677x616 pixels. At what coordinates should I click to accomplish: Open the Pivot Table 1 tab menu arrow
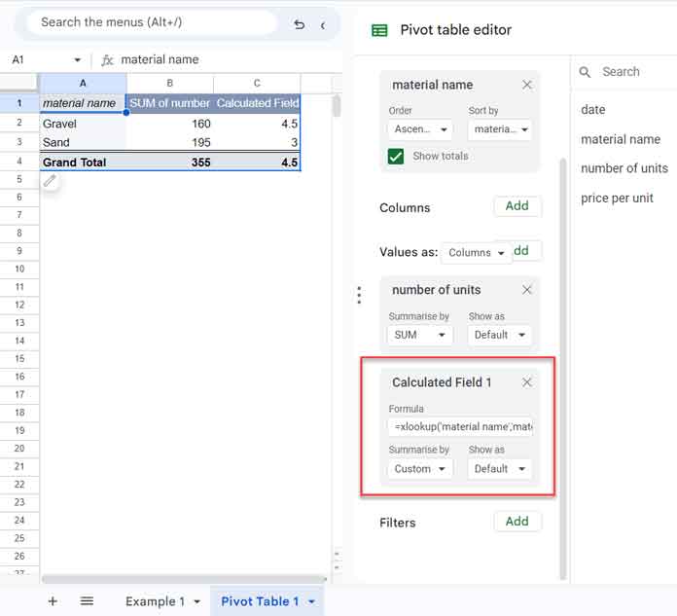311,601
